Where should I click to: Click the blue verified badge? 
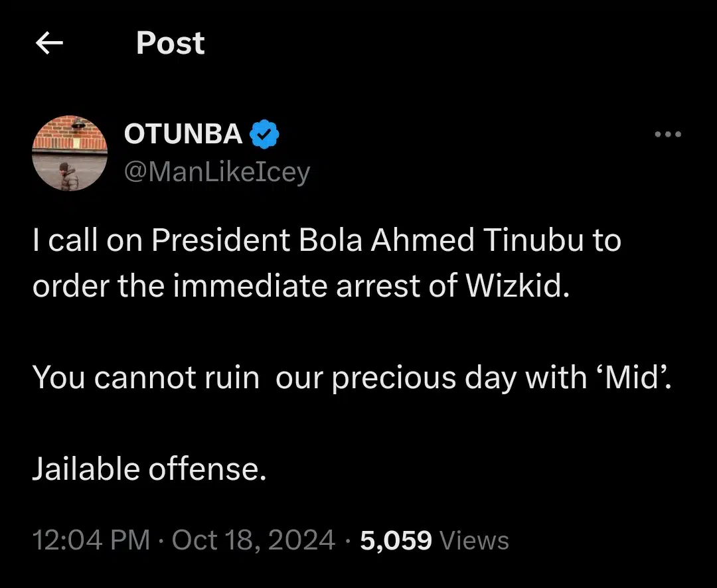coord(264,135)
